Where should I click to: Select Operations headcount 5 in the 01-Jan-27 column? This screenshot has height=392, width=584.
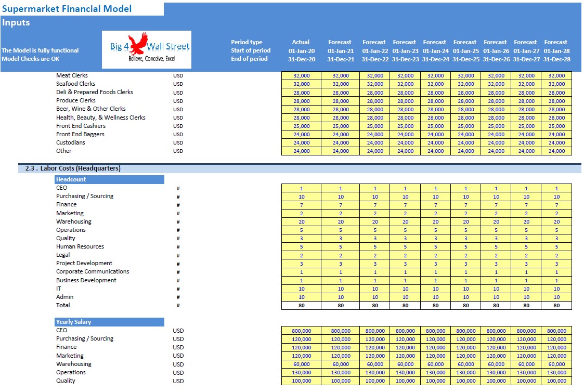(x=526, y=230)
